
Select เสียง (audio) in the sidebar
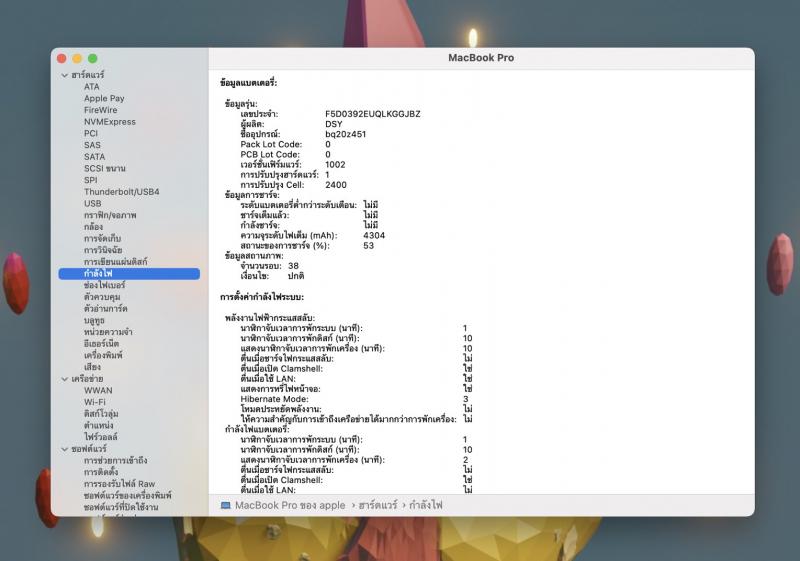click(92, 367)
